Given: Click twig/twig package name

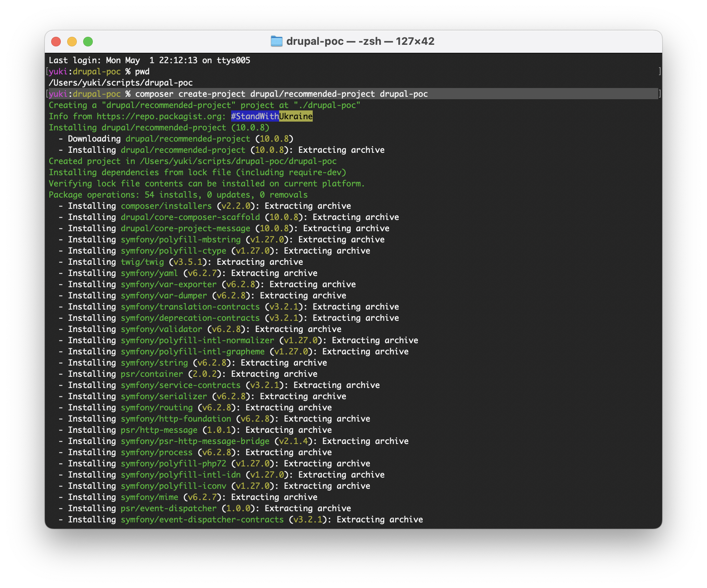Looking at the screenshot, I should pyautogui.click(x=142, y=262).
